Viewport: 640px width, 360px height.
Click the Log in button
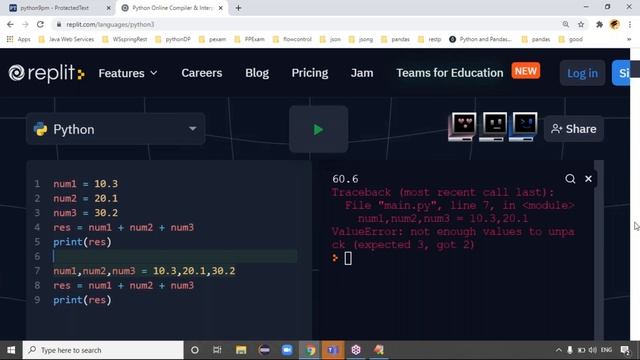[582, 73]
